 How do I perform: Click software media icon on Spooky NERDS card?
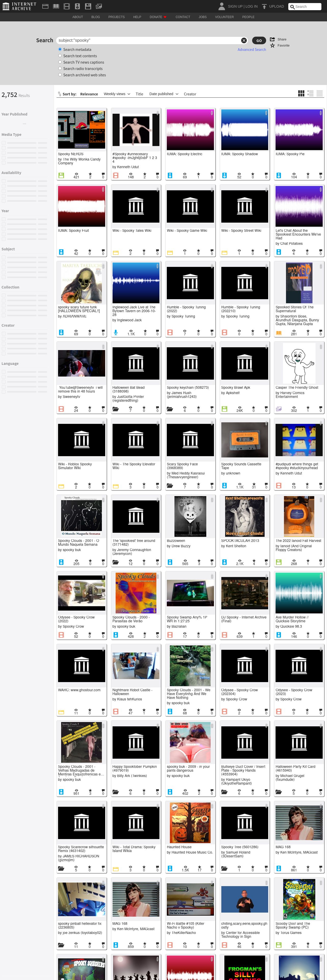click(x=61, y=175)
